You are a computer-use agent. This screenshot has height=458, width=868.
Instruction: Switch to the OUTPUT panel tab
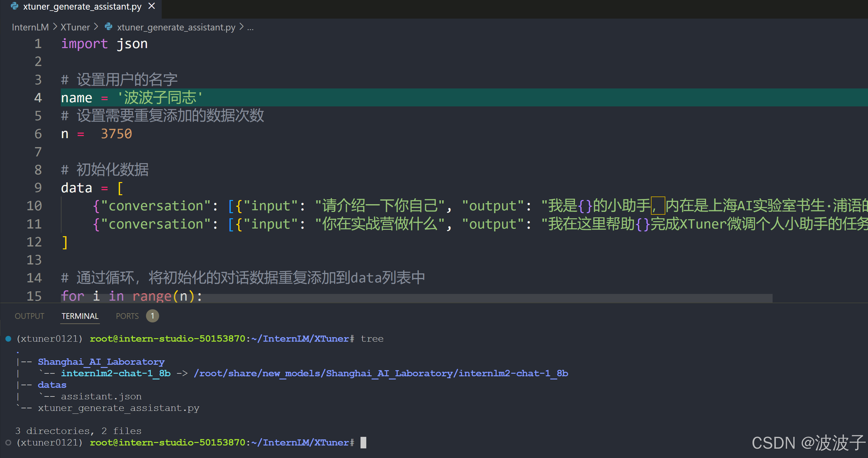30,316
